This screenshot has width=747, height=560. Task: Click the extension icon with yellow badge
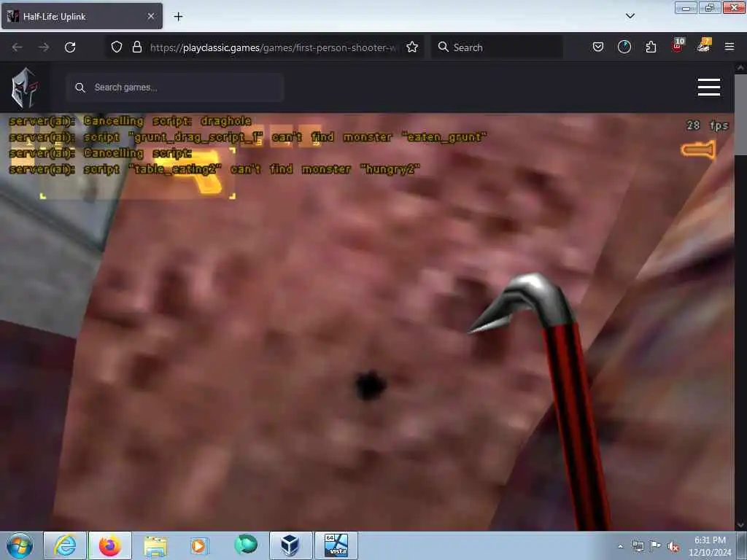pos(704,45)
